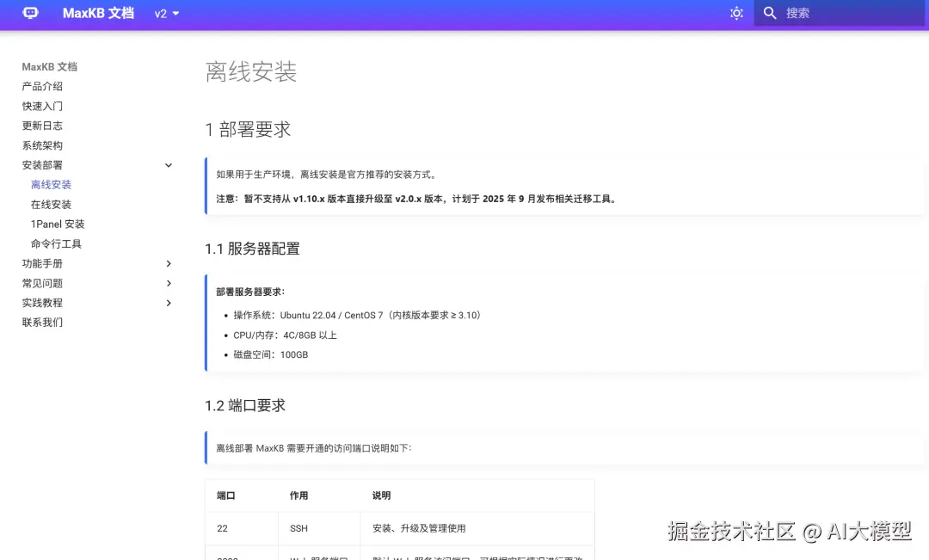This screenshot has width=929, height=560.
Task: Click the CPU/内存 4C/8GB bullet
Action: coord(285,335)
